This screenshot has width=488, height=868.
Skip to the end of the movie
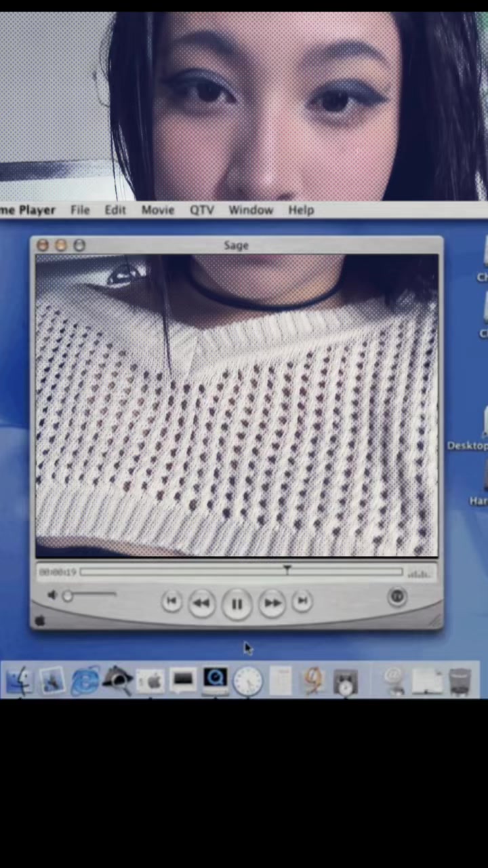(302, 601)
